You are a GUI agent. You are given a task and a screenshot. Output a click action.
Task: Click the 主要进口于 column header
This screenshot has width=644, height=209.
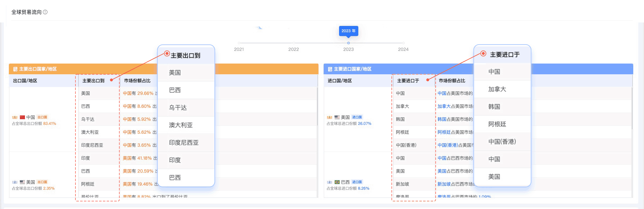point(408,81)
